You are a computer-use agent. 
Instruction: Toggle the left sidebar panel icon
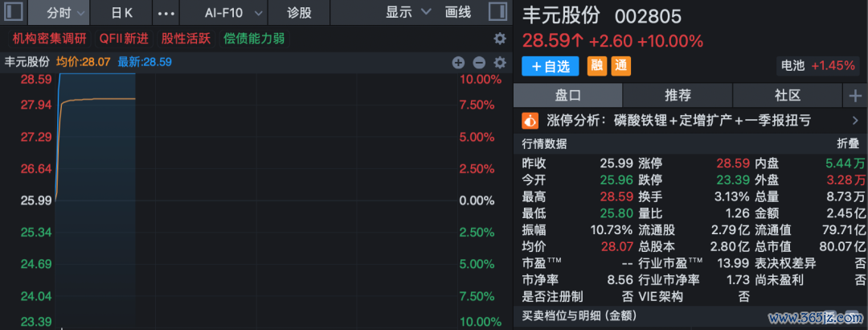pyautogui.click(x=15, y=12)
